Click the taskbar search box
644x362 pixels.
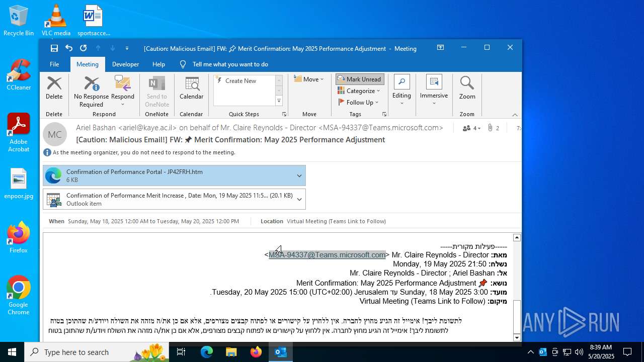click(97, 352)
